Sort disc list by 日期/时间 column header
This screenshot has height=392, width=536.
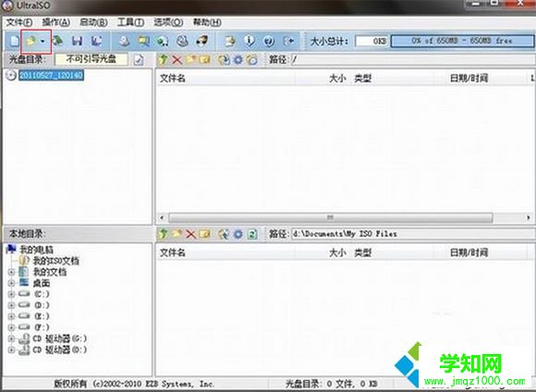coord(480,79)
